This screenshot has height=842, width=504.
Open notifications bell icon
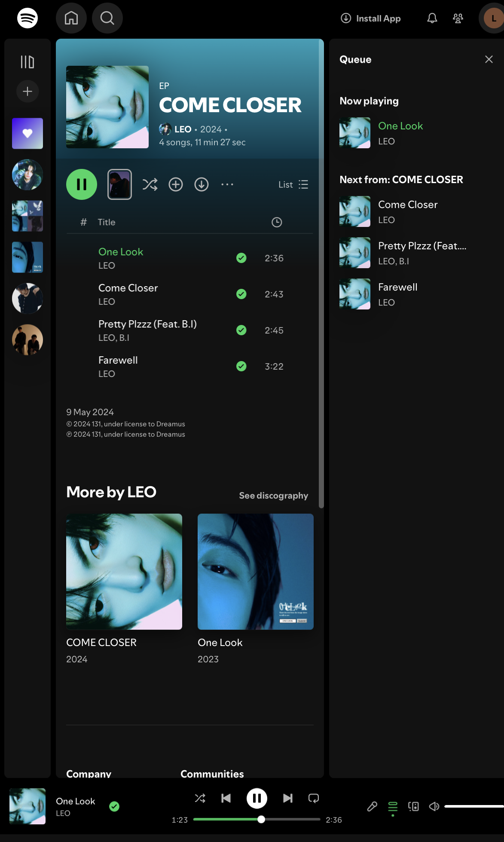(432, 18)
